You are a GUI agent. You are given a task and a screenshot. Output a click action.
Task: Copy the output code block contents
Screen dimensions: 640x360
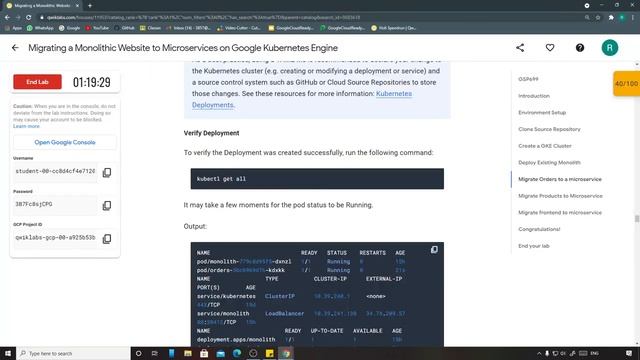click(x=434, y=249)
